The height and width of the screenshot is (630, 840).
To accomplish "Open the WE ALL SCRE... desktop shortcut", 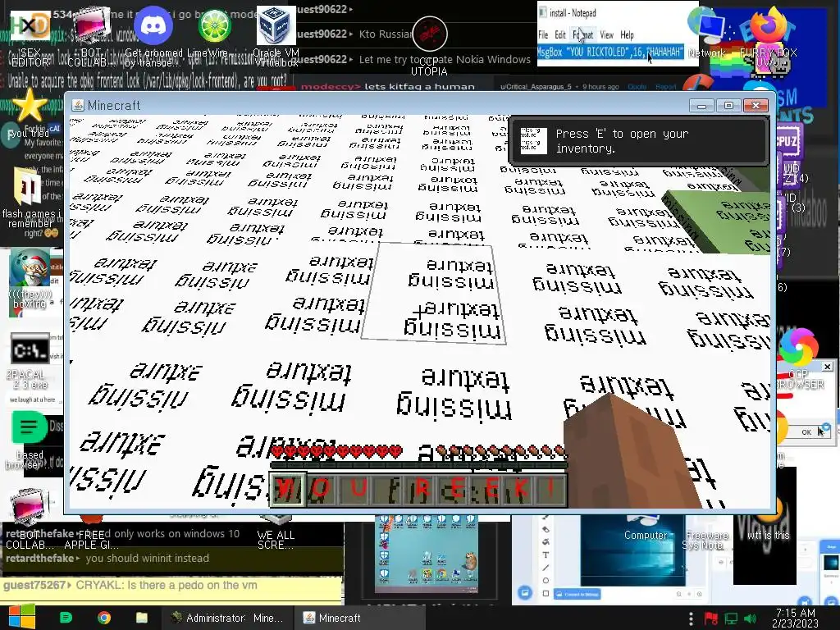I will pyautogui.click(x=276, y=531).
